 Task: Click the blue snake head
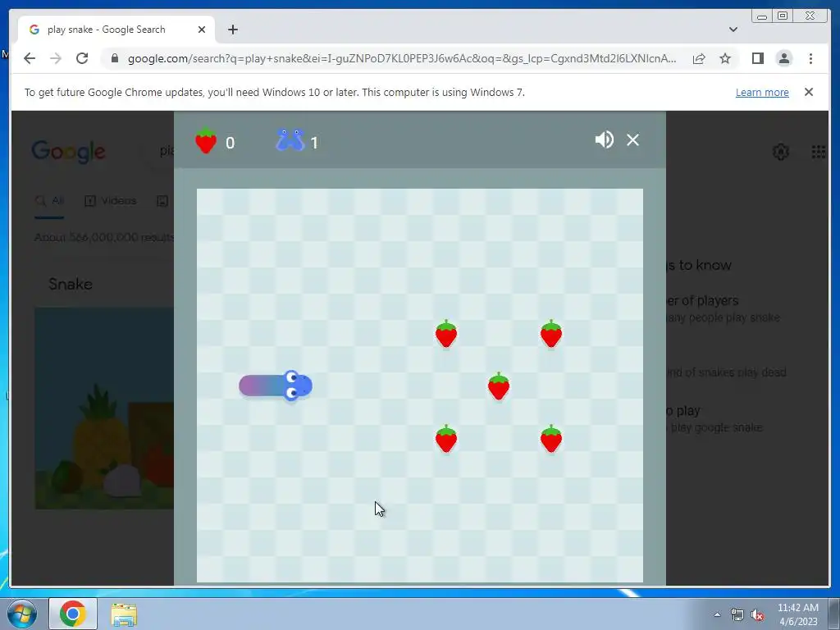[297, 386]
